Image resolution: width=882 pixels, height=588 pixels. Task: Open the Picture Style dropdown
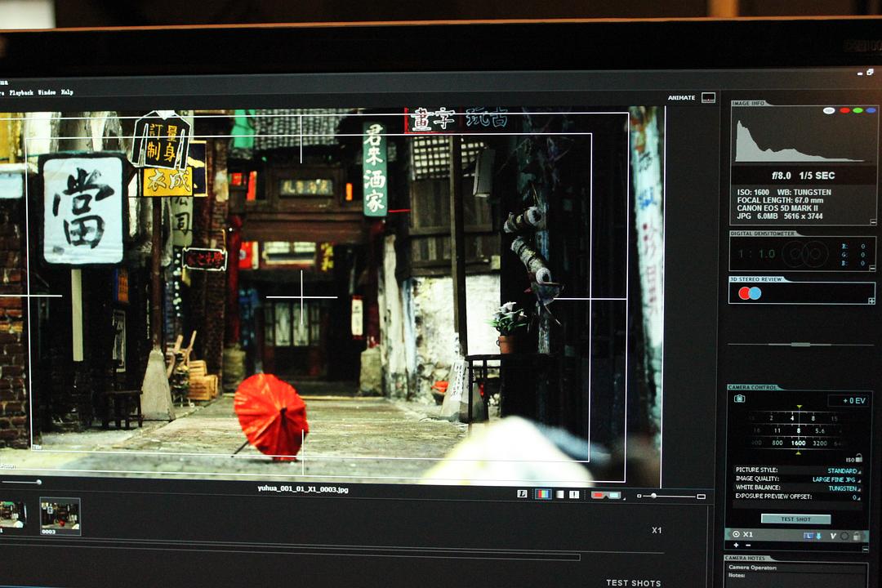point(842,470)
